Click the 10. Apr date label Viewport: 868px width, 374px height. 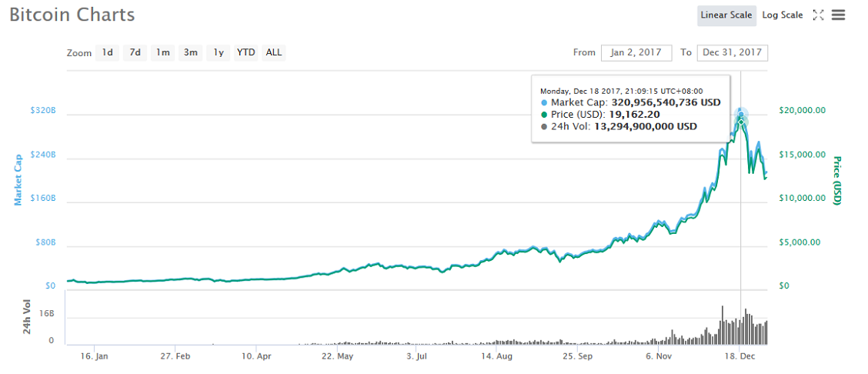click(x=256, y=357)
